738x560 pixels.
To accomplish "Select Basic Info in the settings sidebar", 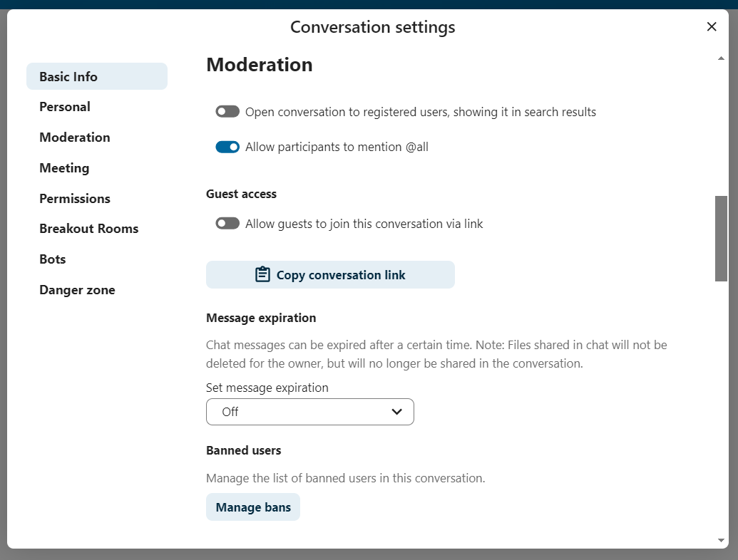I will click(x=68, y=77).
